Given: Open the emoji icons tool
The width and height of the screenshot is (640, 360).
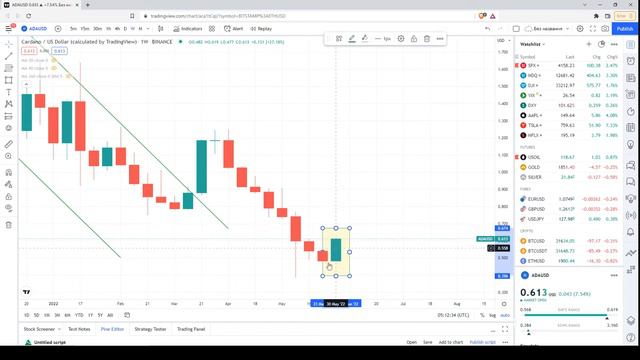Looking at the screenshot, I should (x=9, y=128).
